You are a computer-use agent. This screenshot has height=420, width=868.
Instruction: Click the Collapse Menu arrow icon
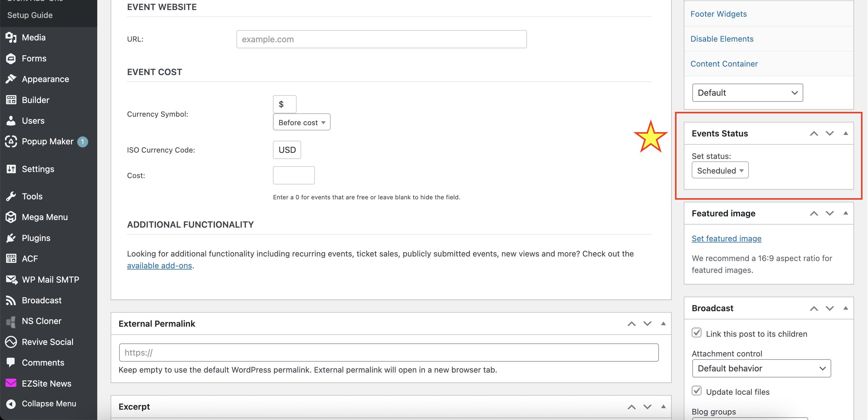tap(11, 404)
